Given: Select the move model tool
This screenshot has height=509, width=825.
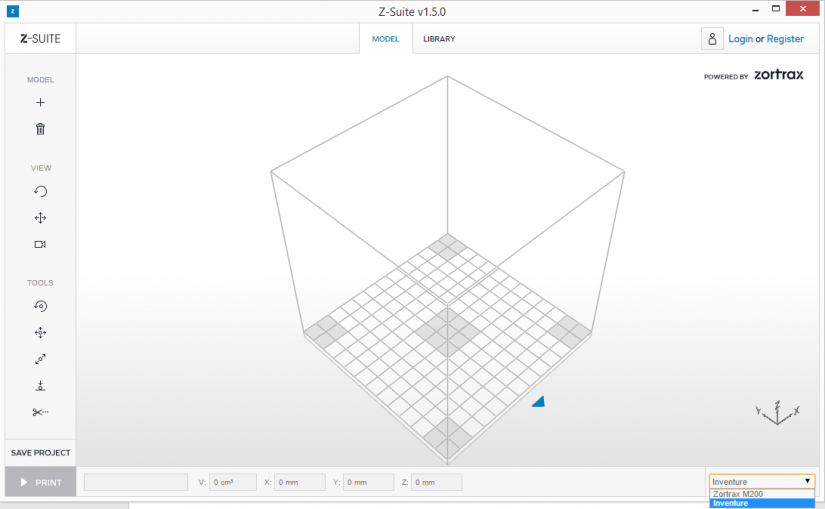Looking at the screenshot, I should (x=41, y=333).
